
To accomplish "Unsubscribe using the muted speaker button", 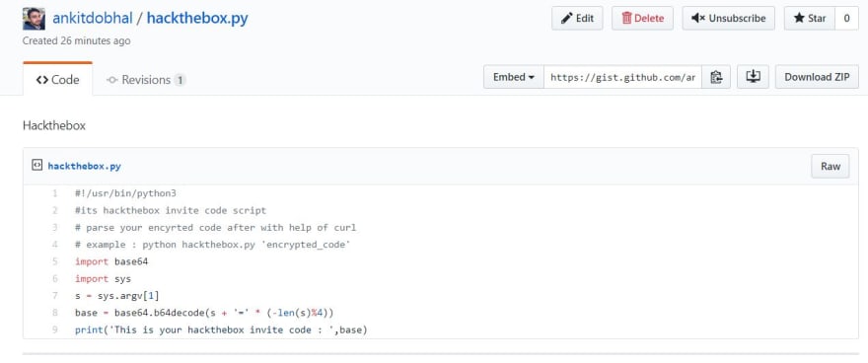I will (729, 19).
